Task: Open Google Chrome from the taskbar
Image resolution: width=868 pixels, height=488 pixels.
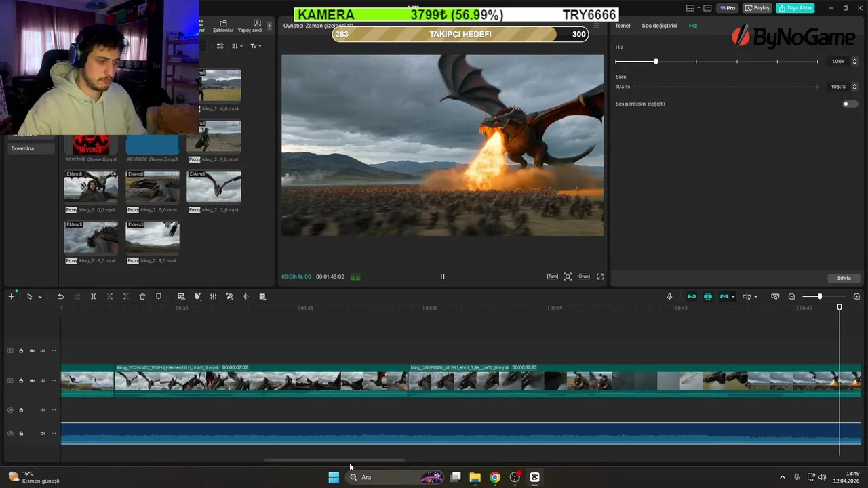Action: pos(495,477)
